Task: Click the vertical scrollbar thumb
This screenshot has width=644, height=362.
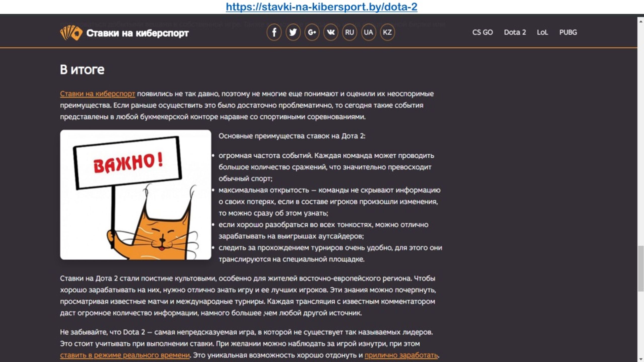Action: pyautogui.click(x=640, y=269)
